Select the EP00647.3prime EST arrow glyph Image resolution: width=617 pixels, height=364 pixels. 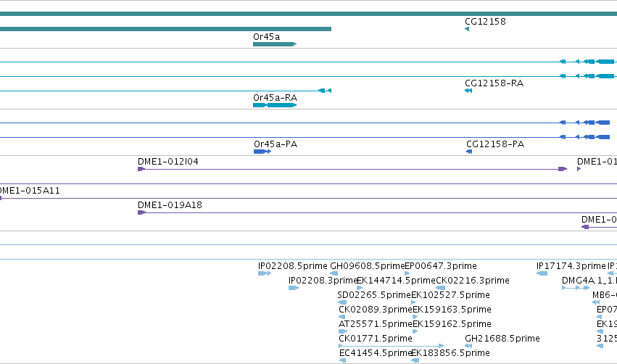pos(407,273)
